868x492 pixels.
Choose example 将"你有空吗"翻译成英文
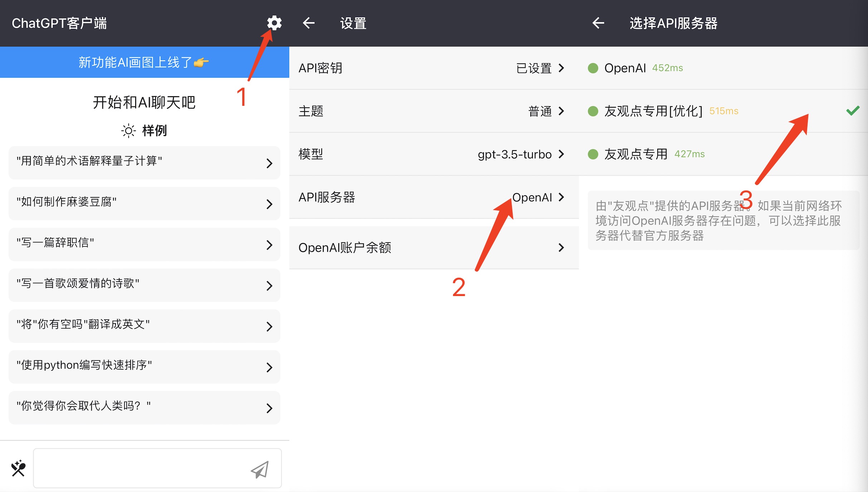[x=144, y=326]
